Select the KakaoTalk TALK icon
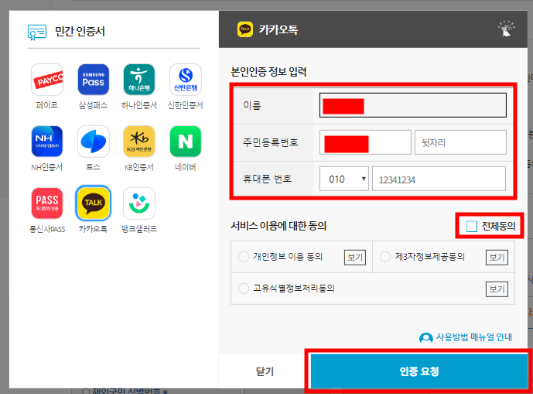This screenshot has height=394, width=533. pos(93,203)
